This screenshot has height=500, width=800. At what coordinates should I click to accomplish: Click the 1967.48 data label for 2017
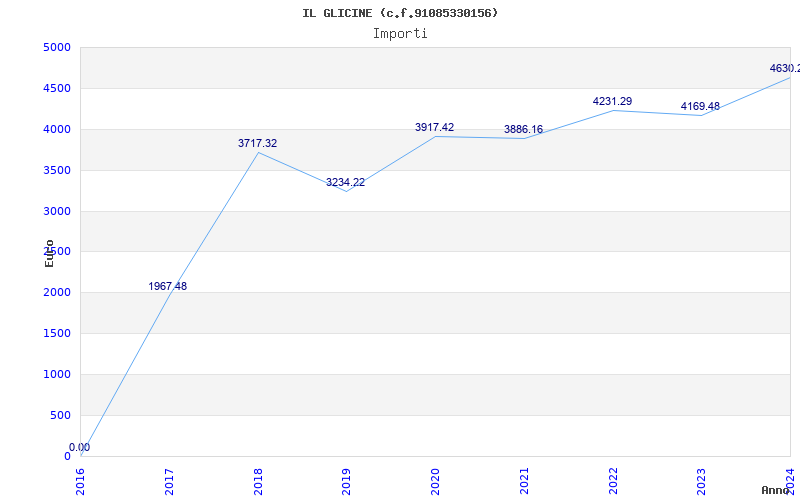point(167,286)
